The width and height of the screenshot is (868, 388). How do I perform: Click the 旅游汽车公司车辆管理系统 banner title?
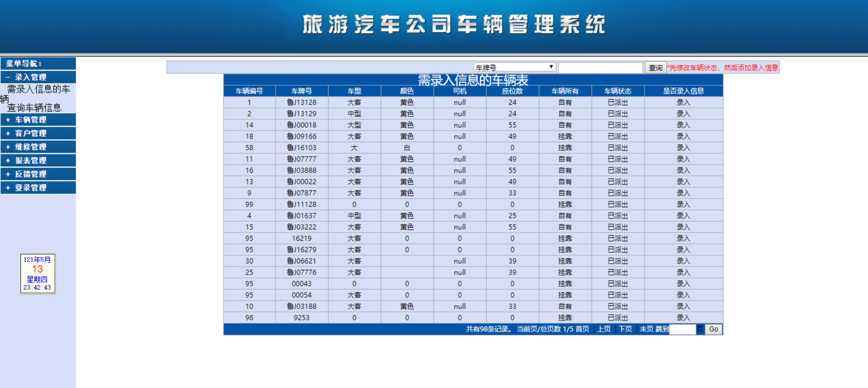pos(454,24)
